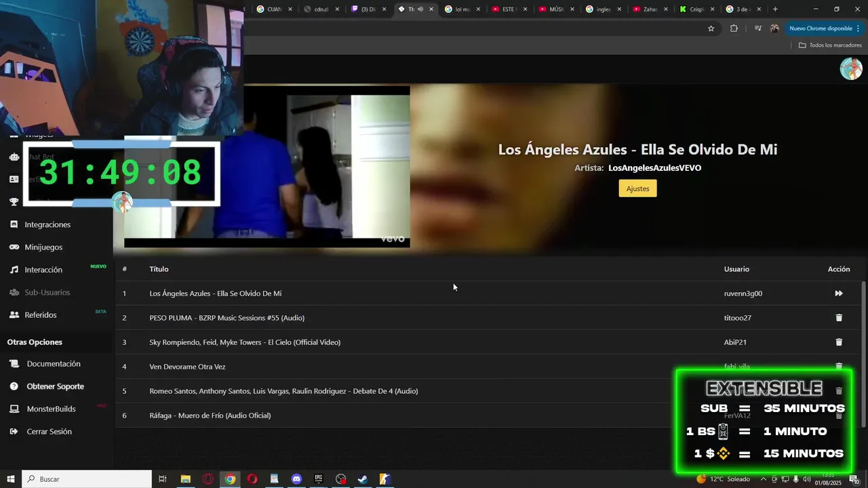This screenshot has height=488, width=868.
Task: Click the Buscar taskbar search box
Action: pos(87,479)
